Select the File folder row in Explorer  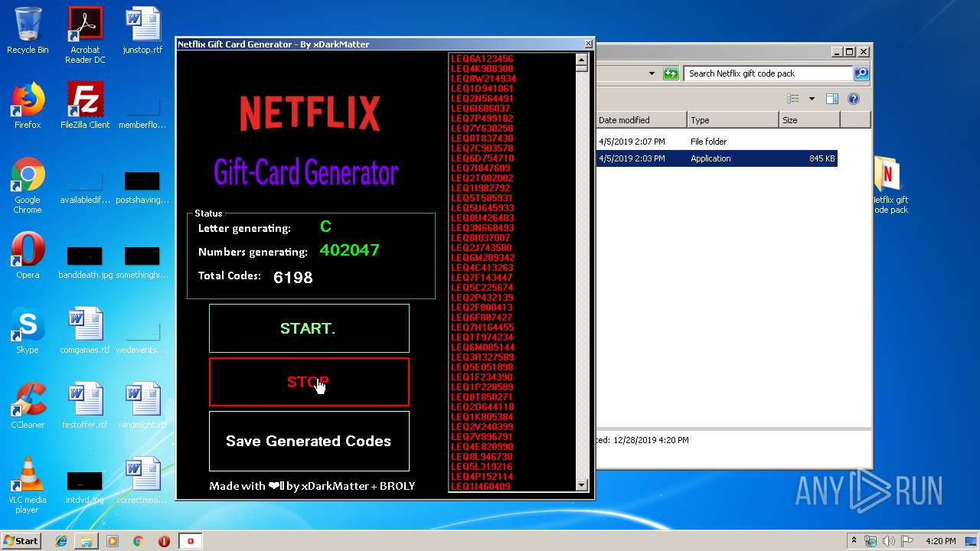pos(717,142)
